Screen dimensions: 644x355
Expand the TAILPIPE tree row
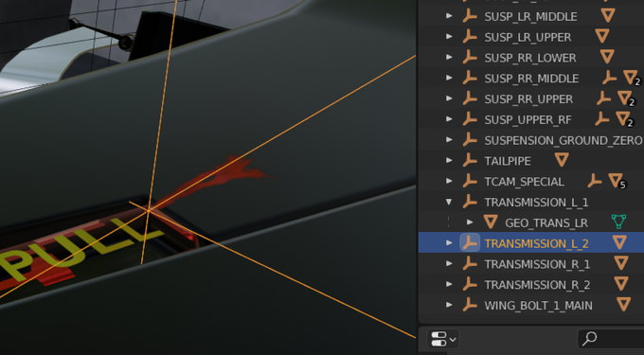pos(449,161)
